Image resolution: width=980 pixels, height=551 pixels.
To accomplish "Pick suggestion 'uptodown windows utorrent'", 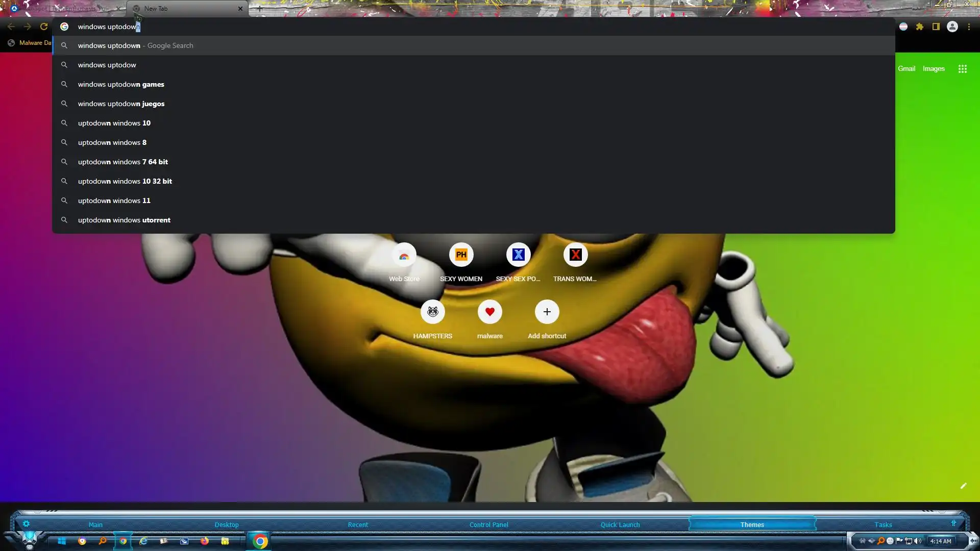I will coord(124,220).
